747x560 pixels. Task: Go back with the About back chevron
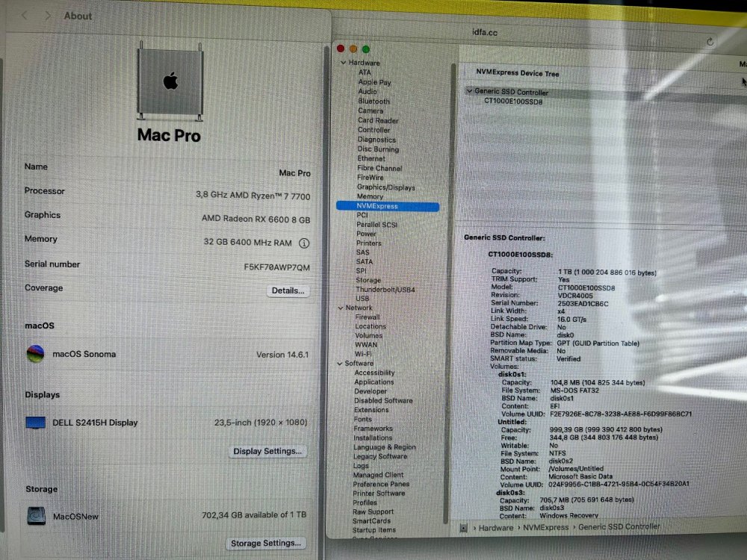[25, 16]
